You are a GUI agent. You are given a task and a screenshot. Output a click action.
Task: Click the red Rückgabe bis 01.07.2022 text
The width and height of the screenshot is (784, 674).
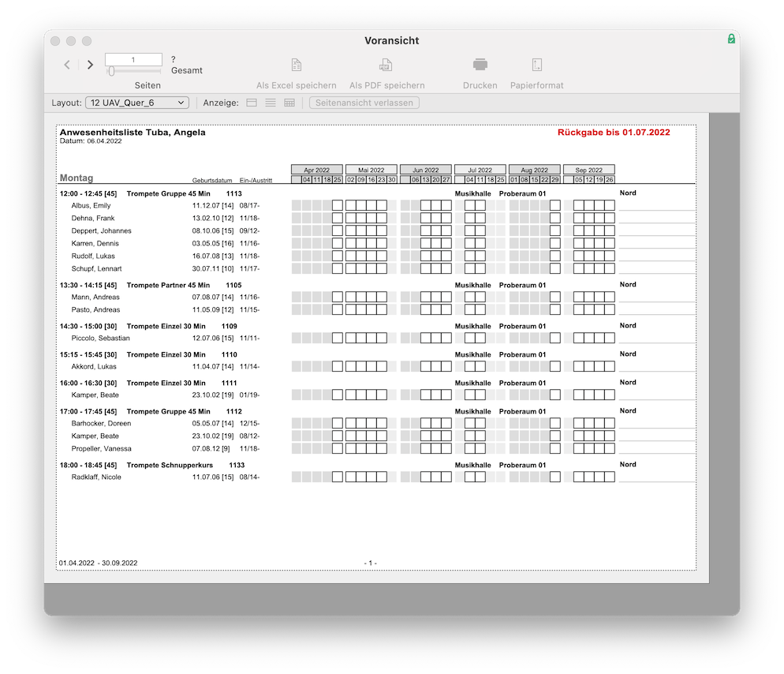(614, 132)
